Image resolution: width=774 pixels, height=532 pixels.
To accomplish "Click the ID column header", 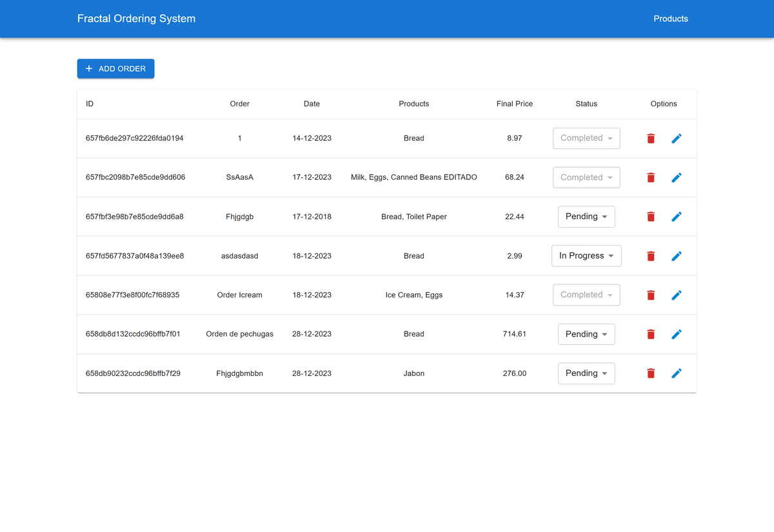I will 90,104.
